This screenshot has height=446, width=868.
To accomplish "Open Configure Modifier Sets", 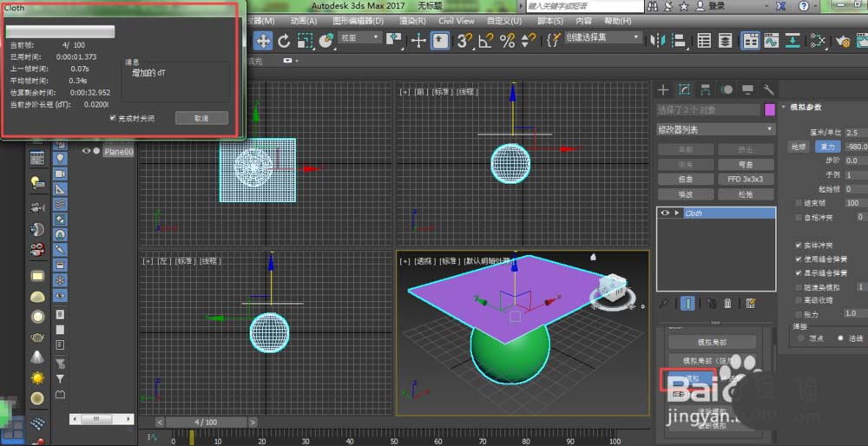I will pos(751,303).
